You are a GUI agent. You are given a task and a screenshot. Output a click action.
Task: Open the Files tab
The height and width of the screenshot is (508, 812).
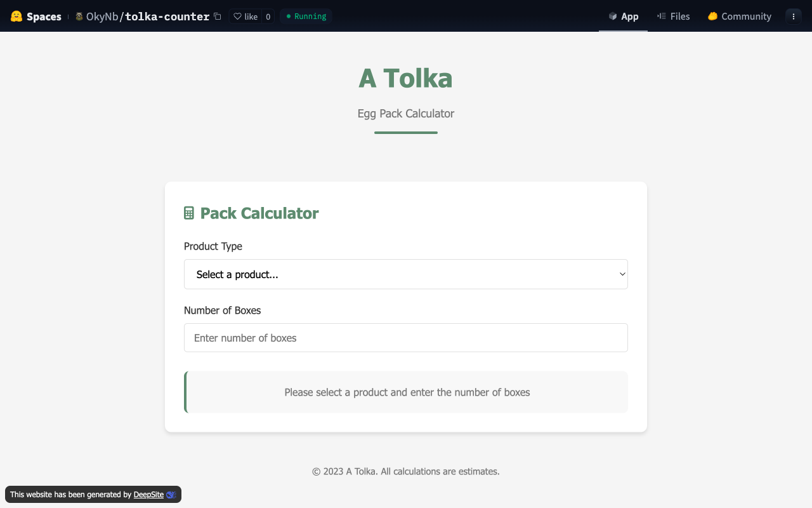click(x=674, y=17)
